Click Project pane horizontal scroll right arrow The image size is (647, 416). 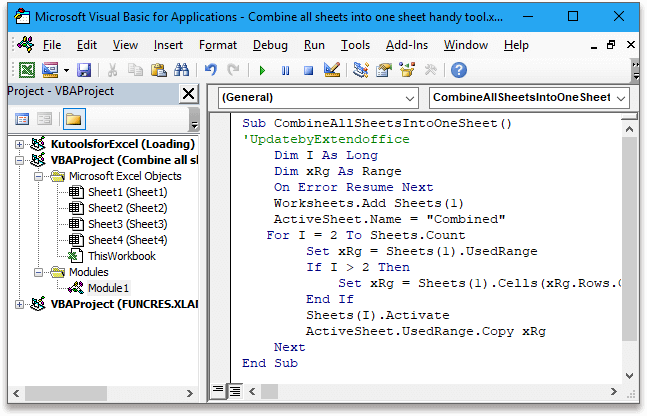(190, 394)
